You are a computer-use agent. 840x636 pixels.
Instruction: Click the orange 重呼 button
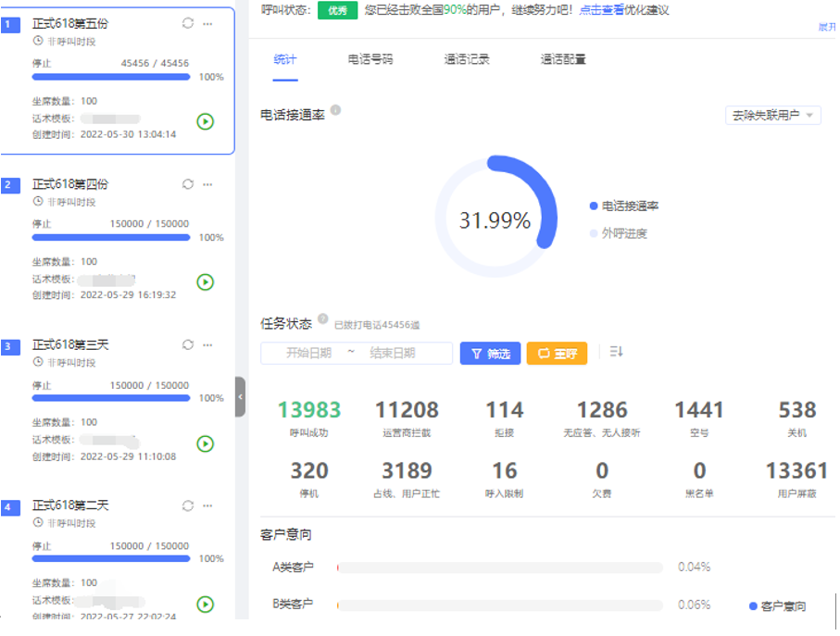pyautogui.click(x=557, y=354)
